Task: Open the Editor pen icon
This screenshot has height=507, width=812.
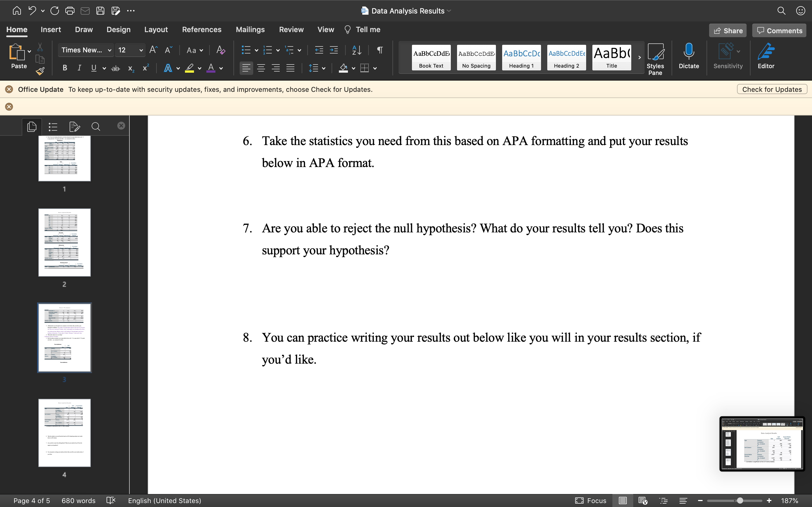Action: point(766,56)
